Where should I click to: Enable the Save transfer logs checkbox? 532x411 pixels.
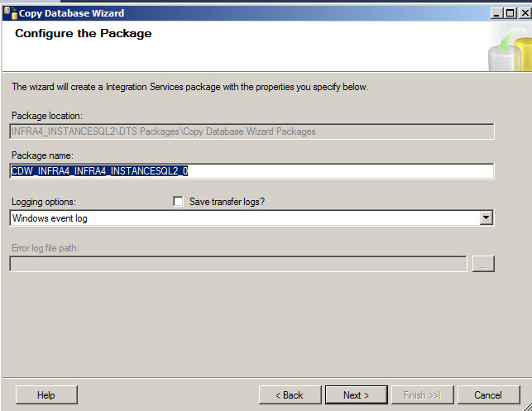[178, 202]
